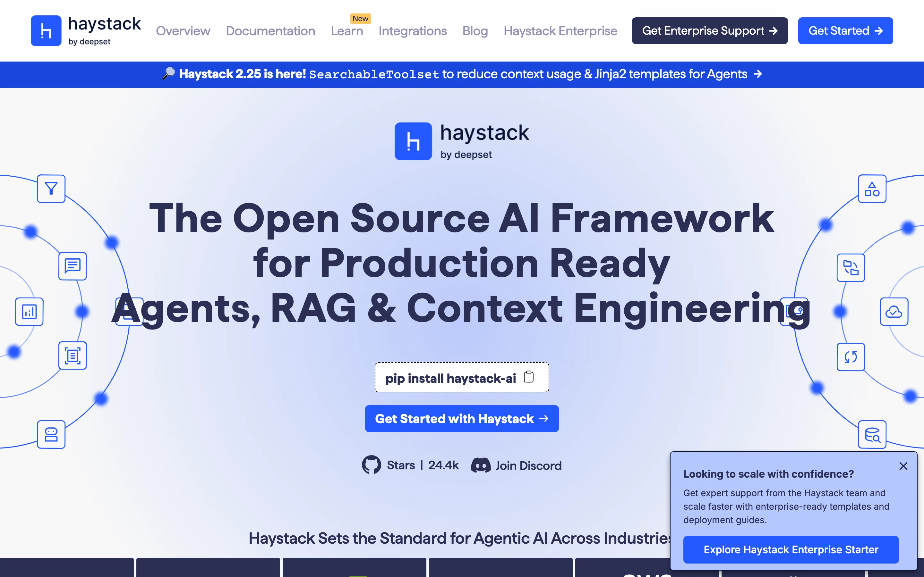Click the copy icon next to pip install command
This screenshot has height=577, width=924.
(x=529, y=377)
